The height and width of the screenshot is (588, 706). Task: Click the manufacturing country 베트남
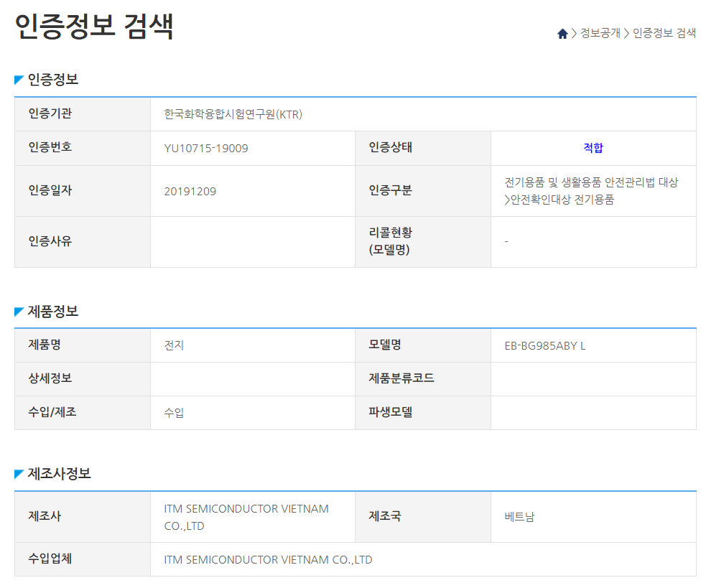point(519,517)
